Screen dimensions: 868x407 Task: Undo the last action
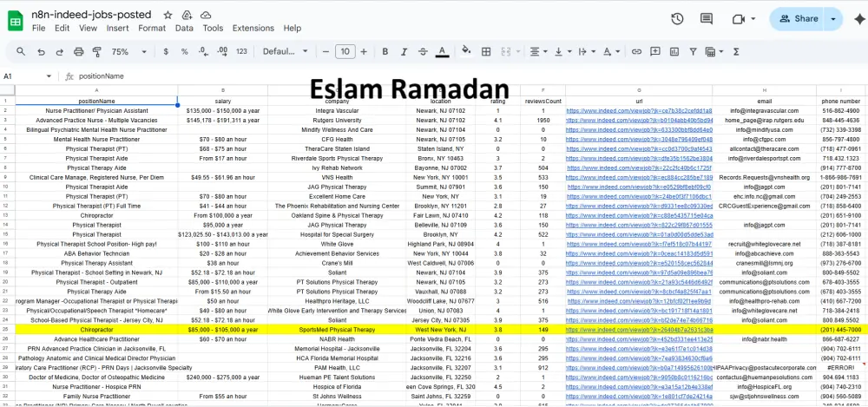click(x=41, y=51)
